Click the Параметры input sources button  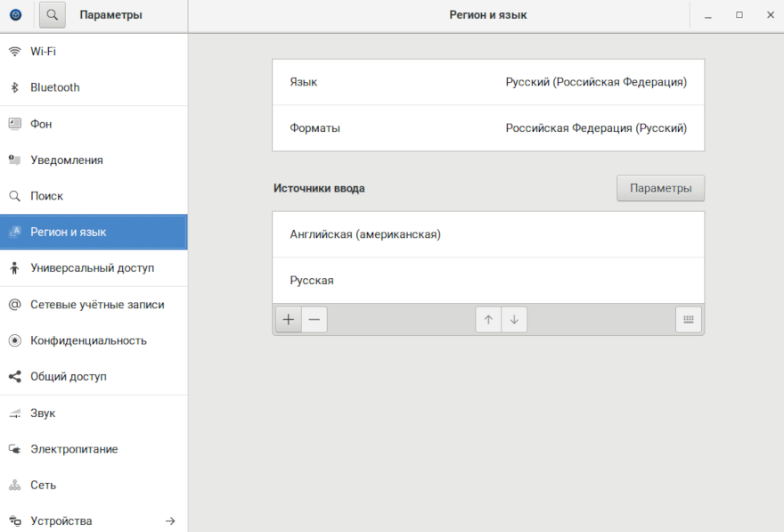click(x=660, y=188)
